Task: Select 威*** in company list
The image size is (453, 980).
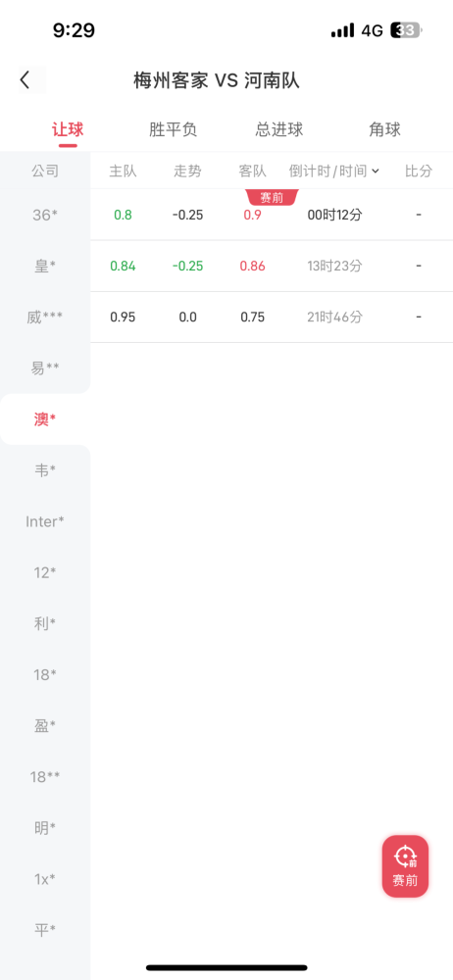Action: (45, 318)
